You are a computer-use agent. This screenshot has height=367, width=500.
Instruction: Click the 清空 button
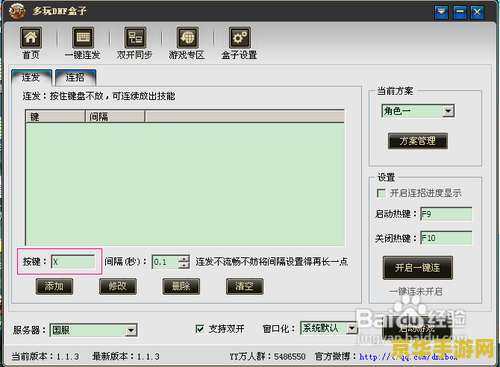tap(245, 286)
